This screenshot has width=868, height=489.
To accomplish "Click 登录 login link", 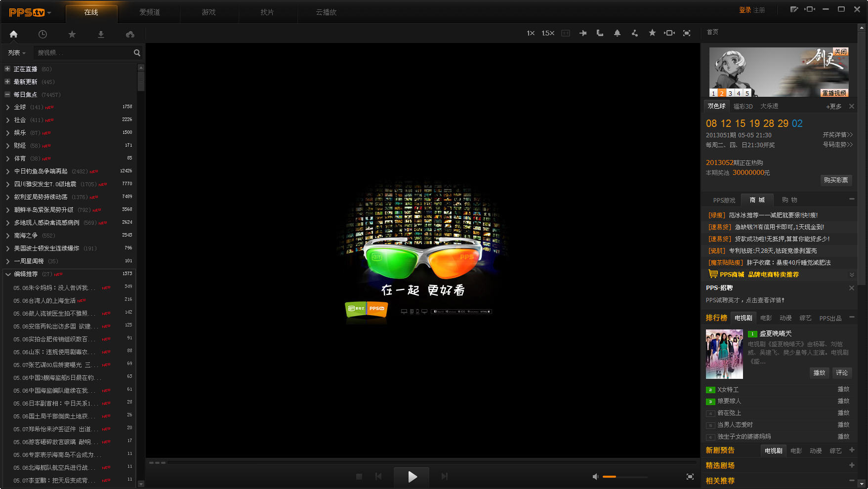I will pos(744,10).
